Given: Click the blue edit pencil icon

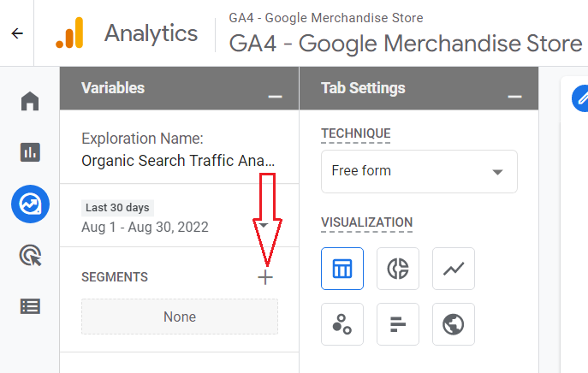Looking at the screenshot, I should point(582,98).
